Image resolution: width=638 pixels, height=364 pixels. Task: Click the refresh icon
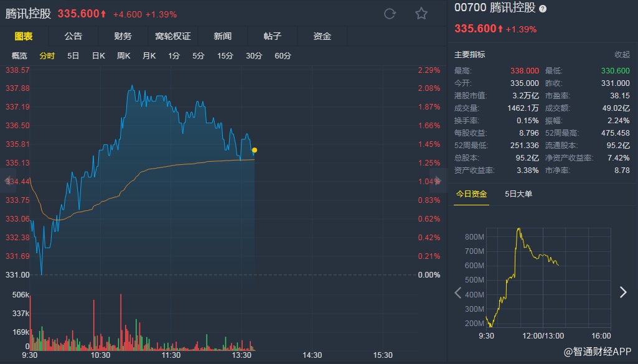click(x=390, y=14)
